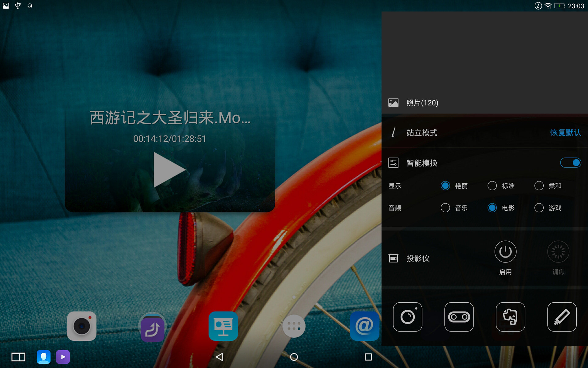Select 游戏 audio mode
Screen dimensions: 588x368
pos(539,208)
